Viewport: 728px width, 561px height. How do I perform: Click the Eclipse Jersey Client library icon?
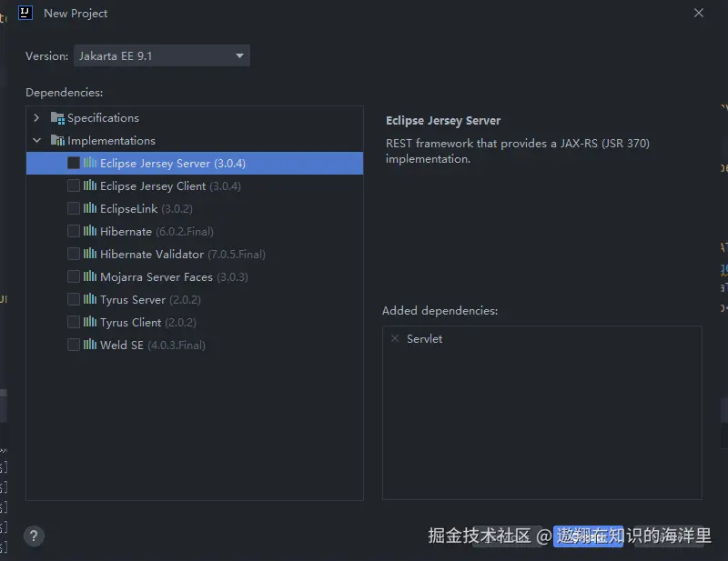click(x=90, y=185)
